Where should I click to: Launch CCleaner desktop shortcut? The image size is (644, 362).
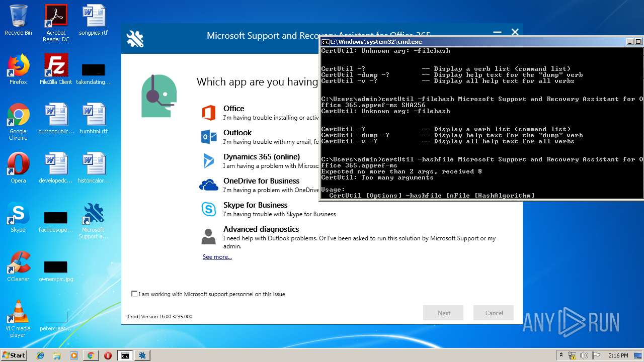click(18, 266)
